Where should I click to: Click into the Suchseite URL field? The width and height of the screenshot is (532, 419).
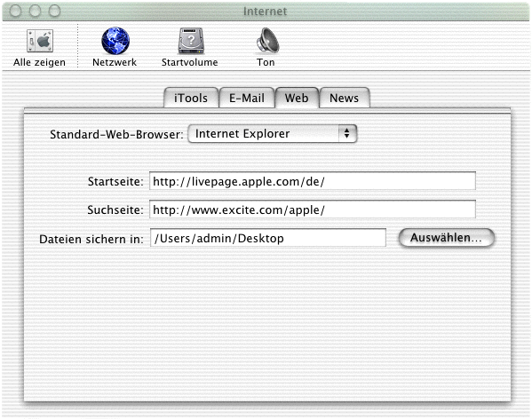(312, 209)
